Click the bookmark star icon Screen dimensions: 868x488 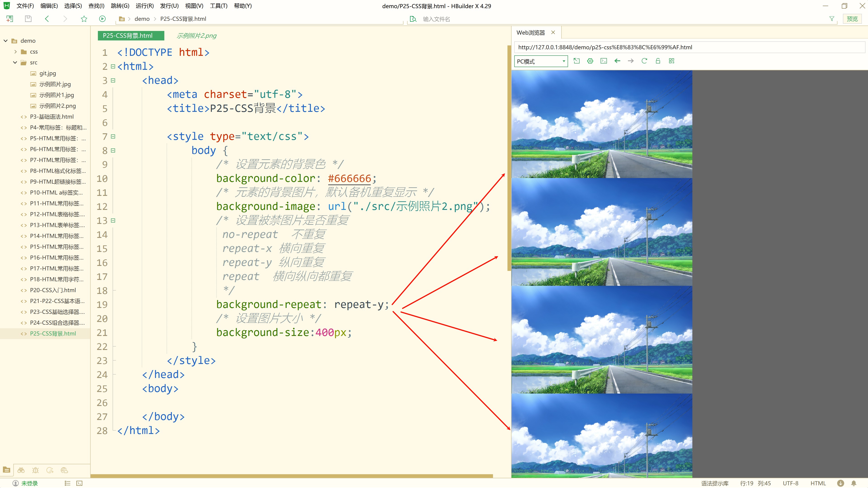pyautogui.click(x=84, y=19)
